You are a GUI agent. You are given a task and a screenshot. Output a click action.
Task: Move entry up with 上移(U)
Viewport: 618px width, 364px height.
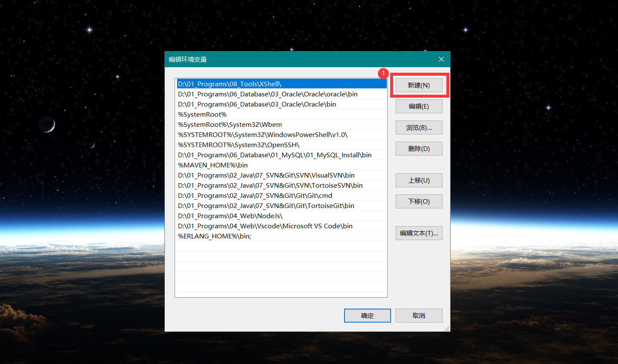418,181
